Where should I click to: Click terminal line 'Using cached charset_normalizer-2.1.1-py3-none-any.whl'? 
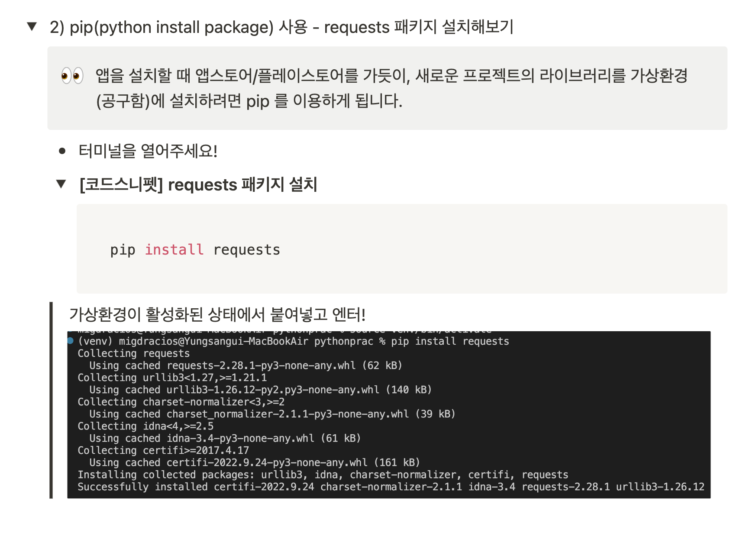pos(249,414)
